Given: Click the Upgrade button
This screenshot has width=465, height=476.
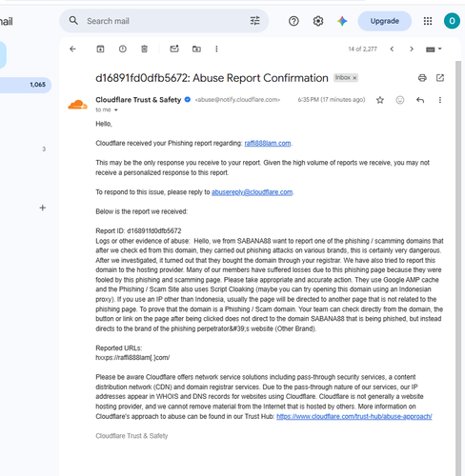Looking at the screenshot, I should pyautogui.click(x=385, y=21).
